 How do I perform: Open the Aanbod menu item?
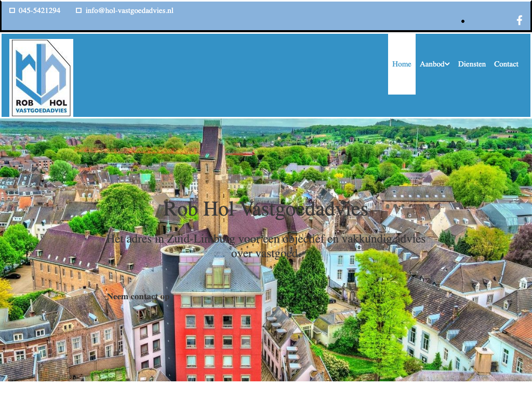(x=432, y=64)
